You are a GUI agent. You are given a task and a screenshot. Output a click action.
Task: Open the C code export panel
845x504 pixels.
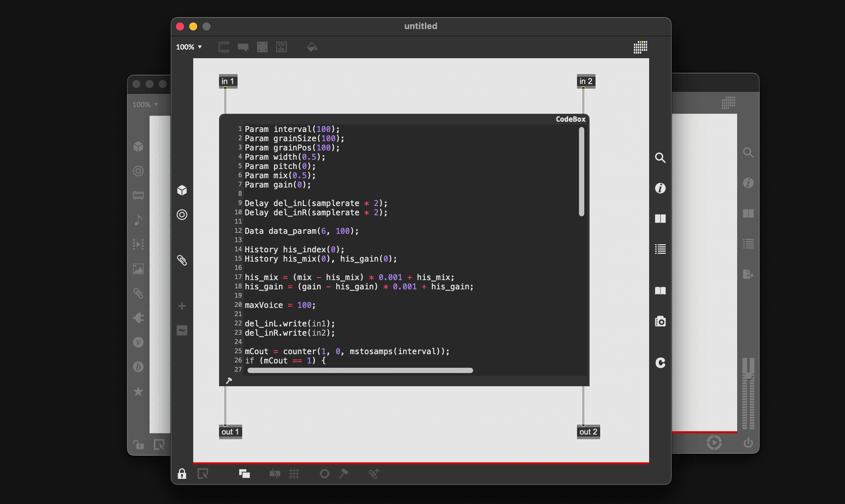coord(660,362)
